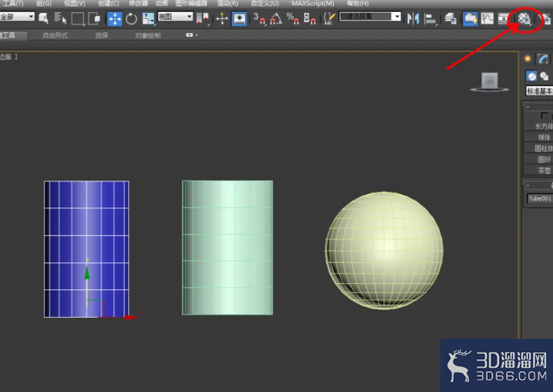Click the Align tool icon

click(430, 19)
